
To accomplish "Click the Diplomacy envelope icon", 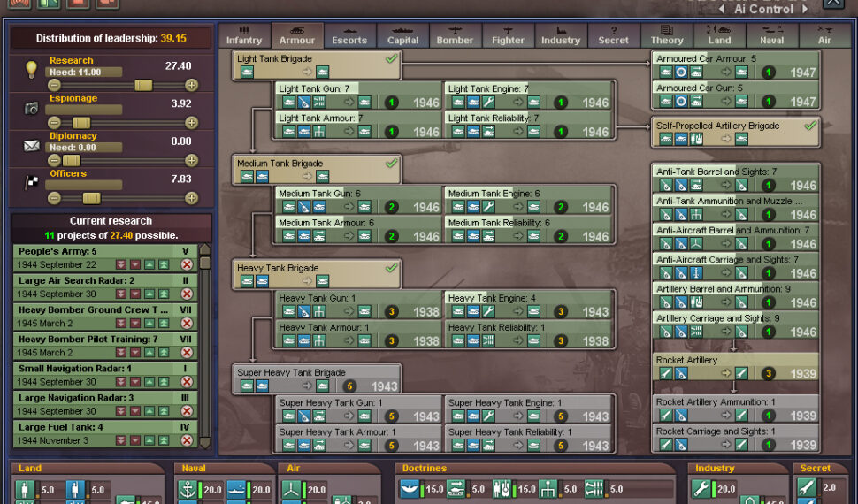I will pyautogui.click(x=31, y=146).
